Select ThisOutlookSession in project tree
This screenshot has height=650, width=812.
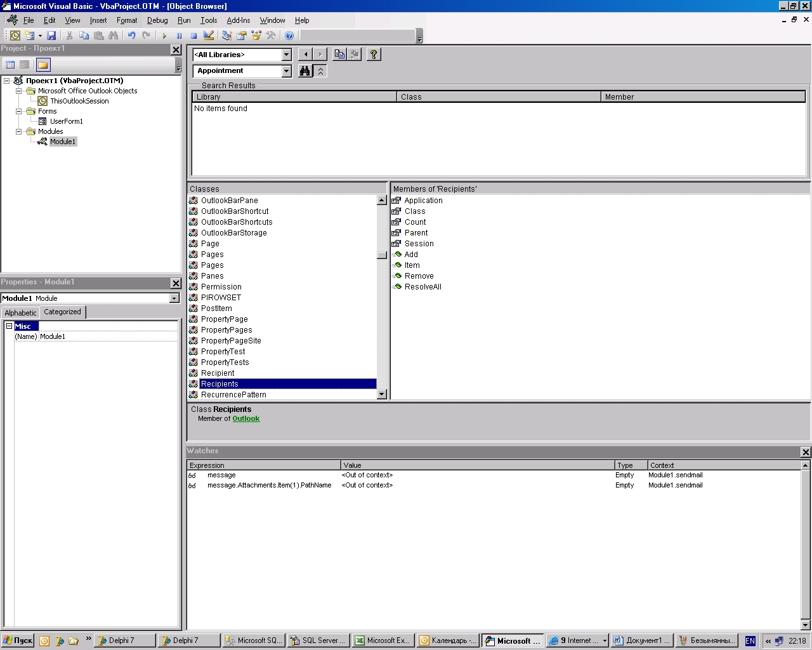click(79, 101)
